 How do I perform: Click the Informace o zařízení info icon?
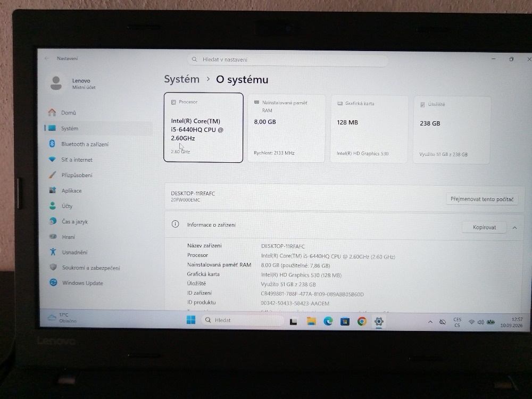pyautogui.click(x=176, y=224)
